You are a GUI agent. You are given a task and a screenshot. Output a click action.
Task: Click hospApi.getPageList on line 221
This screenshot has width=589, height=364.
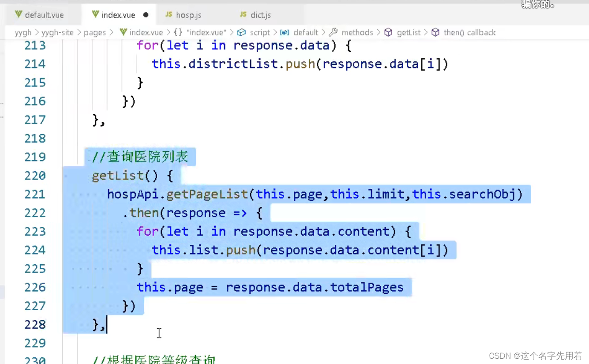click(177, 194)
